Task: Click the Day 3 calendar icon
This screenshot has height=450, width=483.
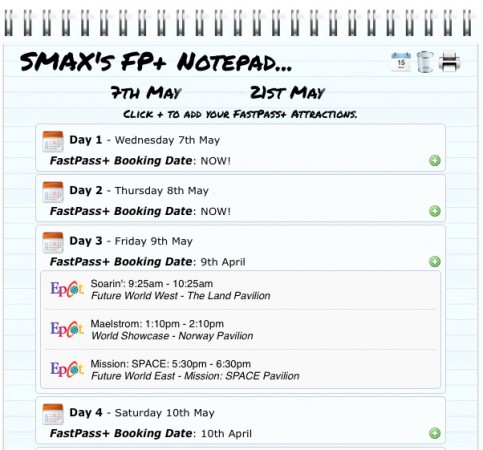Action: point(53,242)
